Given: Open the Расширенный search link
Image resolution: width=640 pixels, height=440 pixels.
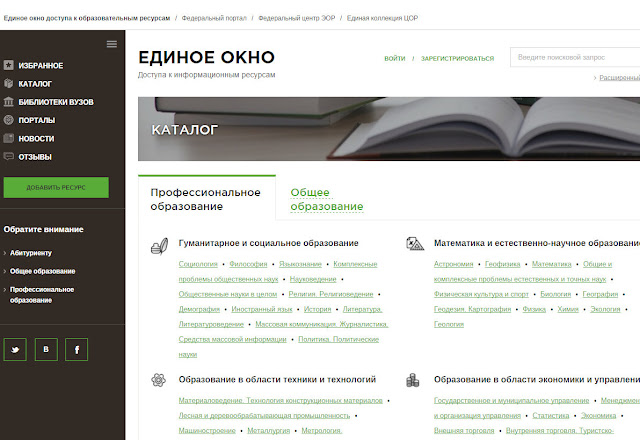Looking at the screenshot, I should [x=619, y=78].
